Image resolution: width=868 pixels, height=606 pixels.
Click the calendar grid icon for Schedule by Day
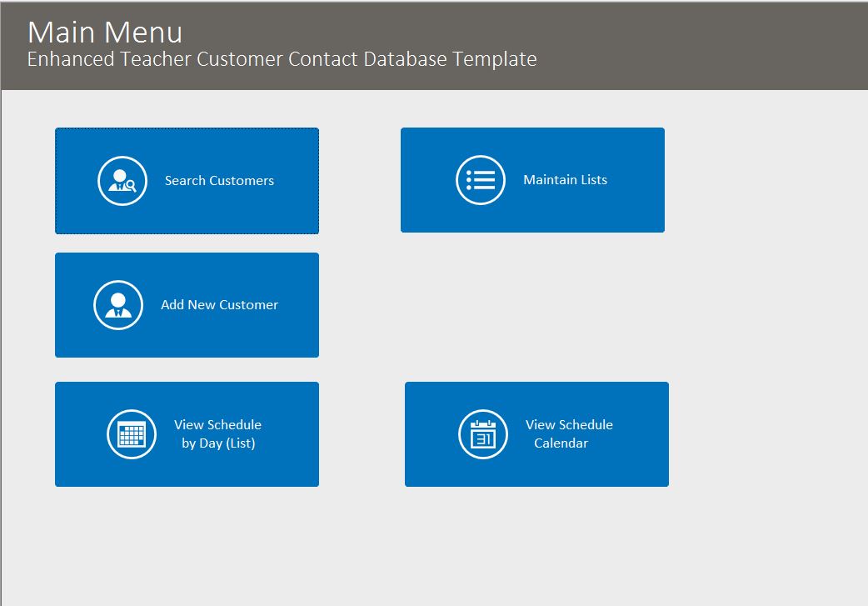point(132,434)
